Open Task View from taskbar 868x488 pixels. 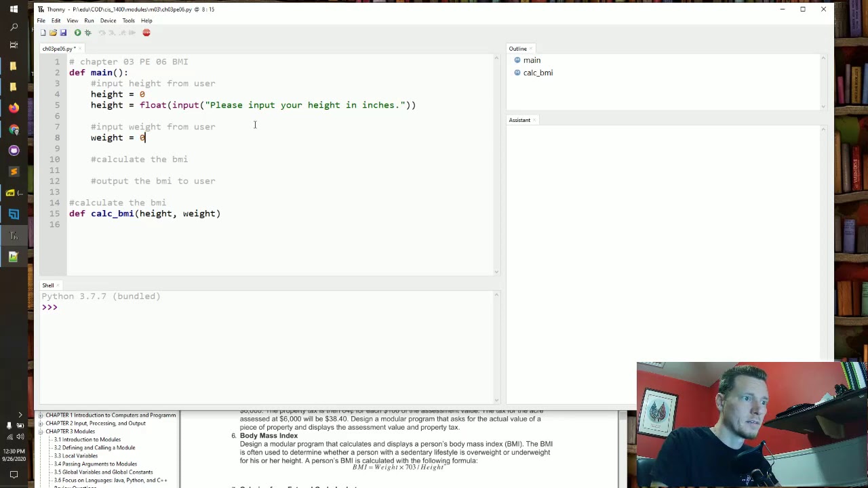14,45
